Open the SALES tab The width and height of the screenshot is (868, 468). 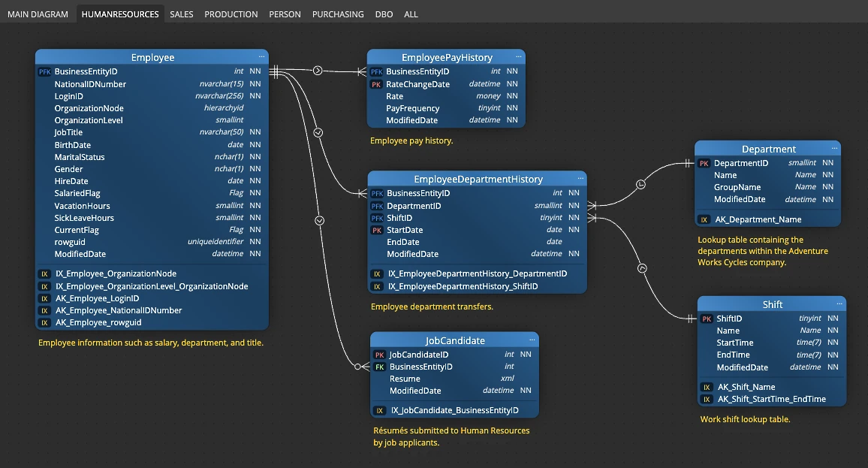(x=182, y=14)
